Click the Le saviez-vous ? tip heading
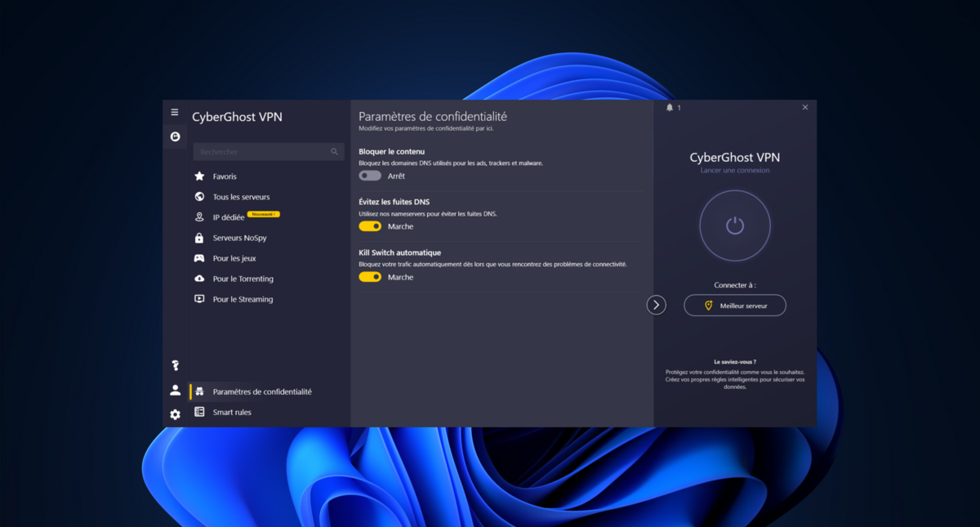980x527 pixels. tap(735, 362)
